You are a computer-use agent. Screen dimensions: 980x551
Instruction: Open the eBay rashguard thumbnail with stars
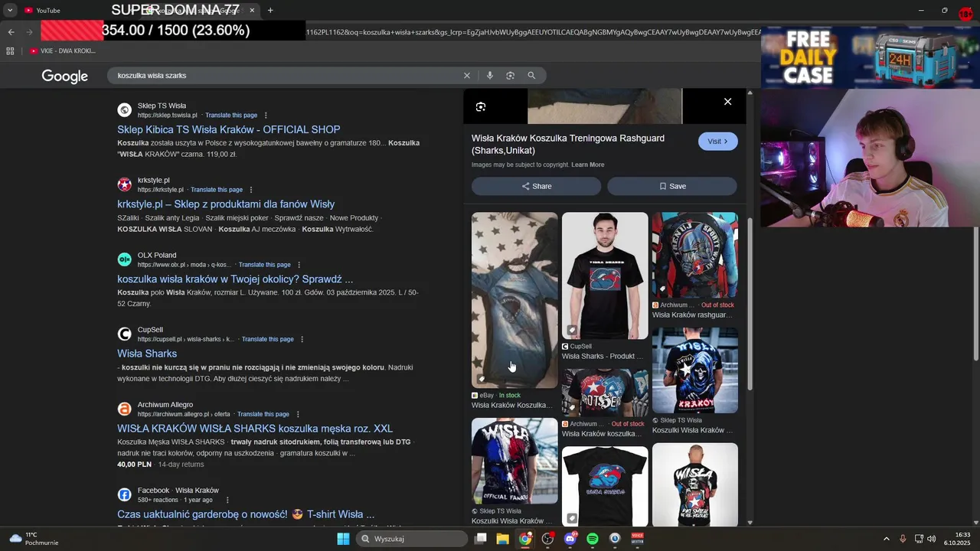514,300
